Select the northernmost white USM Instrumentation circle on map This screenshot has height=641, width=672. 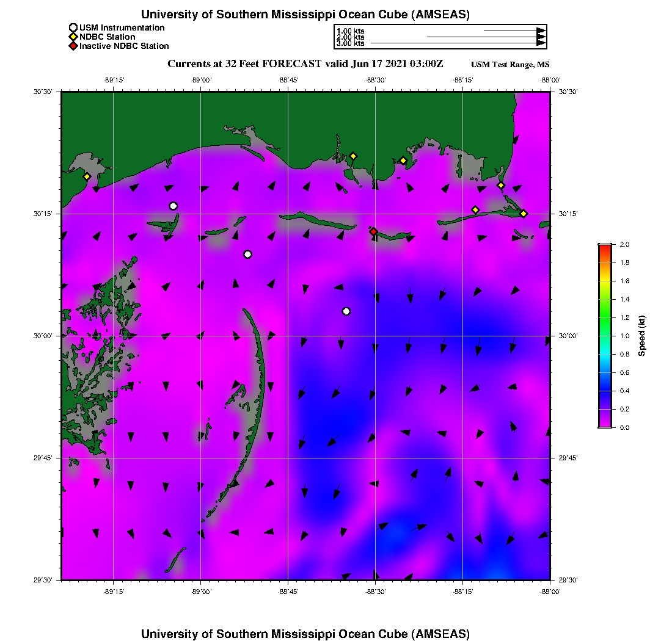(173, 206)
